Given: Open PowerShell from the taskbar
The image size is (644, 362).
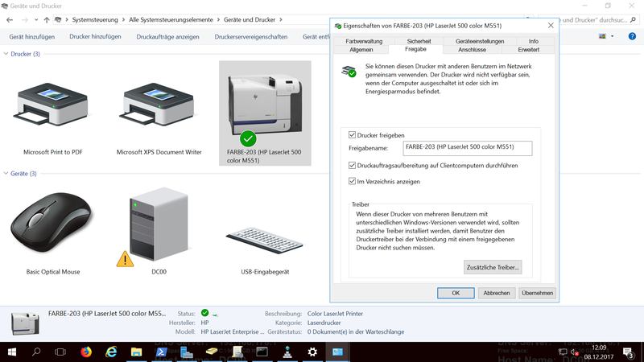Looking at the screenshot, I should (162, 352).
